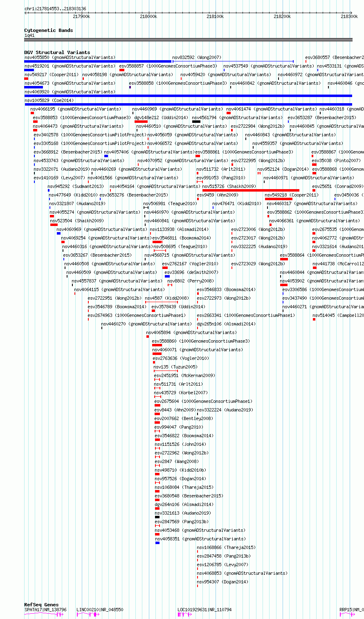Screen dimensions: 364x619
Task: Click the nsv1151526 (John2014) label
Action: pyautogui.click(x=180, y=444)
